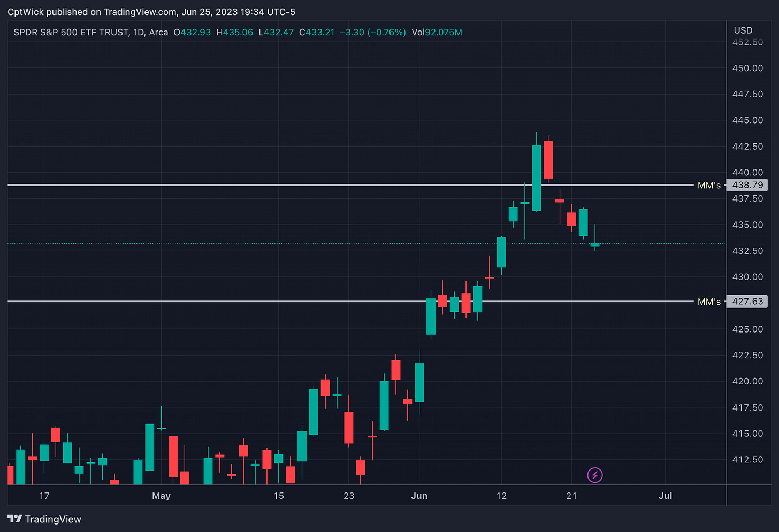
Task: Select the upper MM's horizontal line text
Action: [x=709, y=185]
